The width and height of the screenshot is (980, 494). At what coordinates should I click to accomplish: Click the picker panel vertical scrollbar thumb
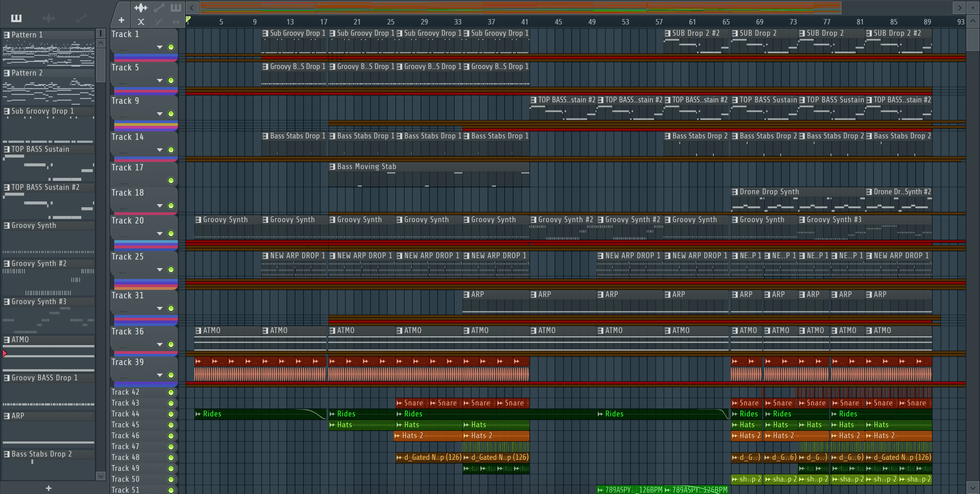coord(100,65)
